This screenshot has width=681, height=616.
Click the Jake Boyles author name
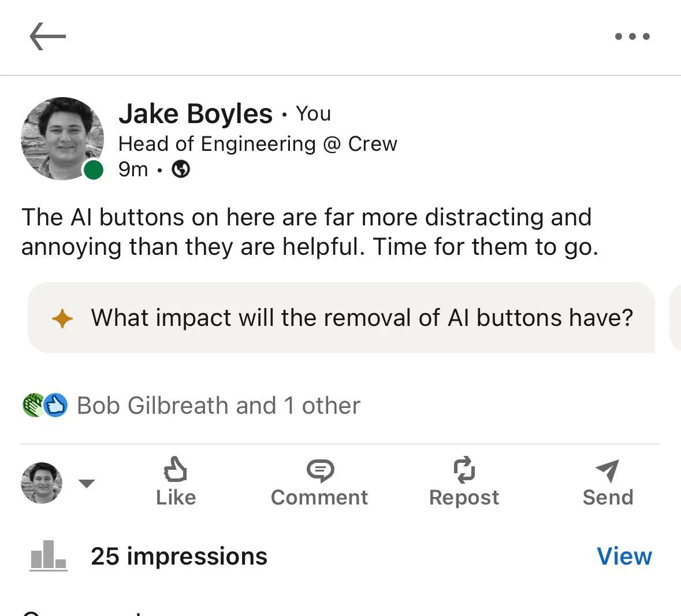pyautogui.click(x=195, y=114)
